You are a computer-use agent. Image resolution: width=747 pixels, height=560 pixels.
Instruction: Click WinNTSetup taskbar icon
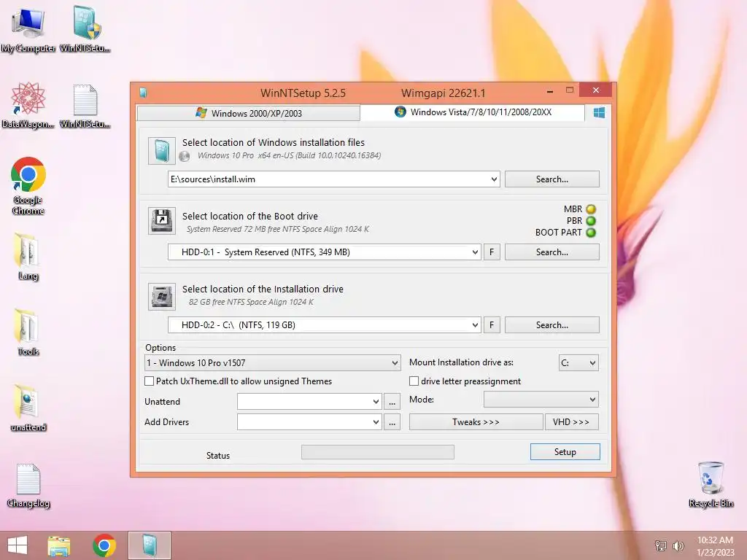[149, 545]
